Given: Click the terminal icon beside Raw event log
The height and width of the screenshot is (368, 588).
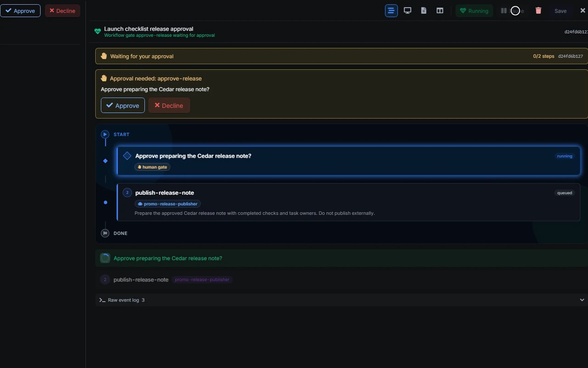Looking at the screenshot, I should click(102, 300).
